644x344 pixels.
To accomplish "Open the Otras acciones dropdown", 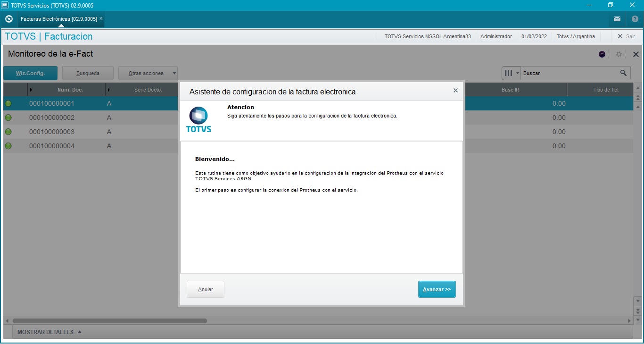I will (148, 73).
